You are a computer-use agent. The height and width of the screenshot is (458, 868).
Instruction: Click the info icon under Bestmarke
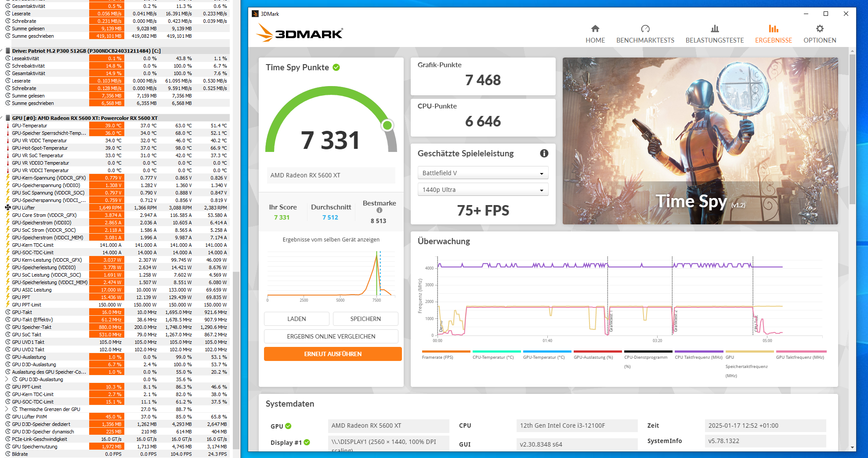pyautogui.click(x=380, y=210)
